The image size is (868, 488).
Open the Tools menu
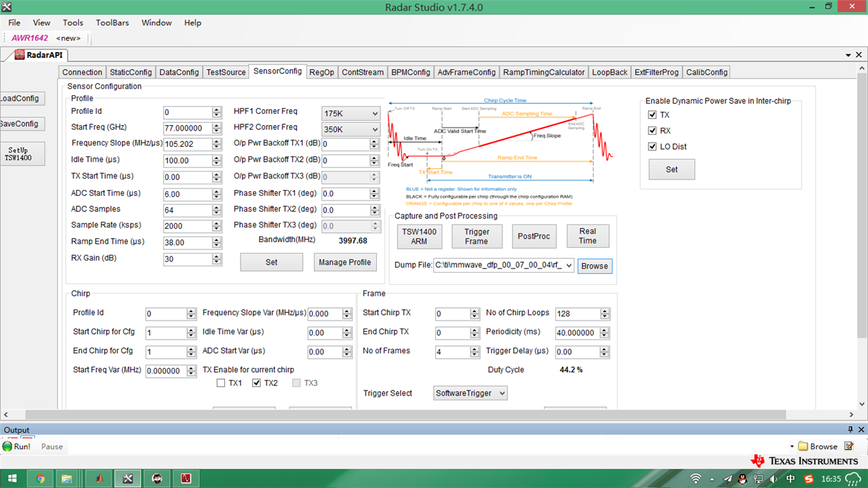73,23
